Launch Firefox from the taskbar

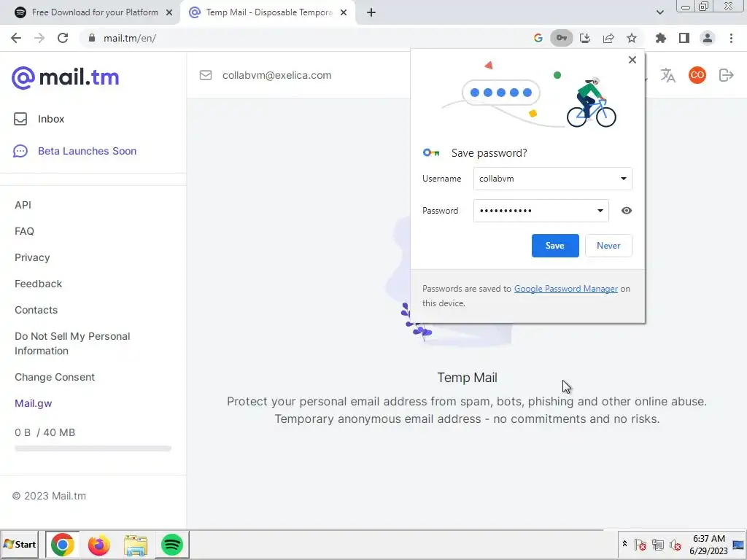pos(98,545)
